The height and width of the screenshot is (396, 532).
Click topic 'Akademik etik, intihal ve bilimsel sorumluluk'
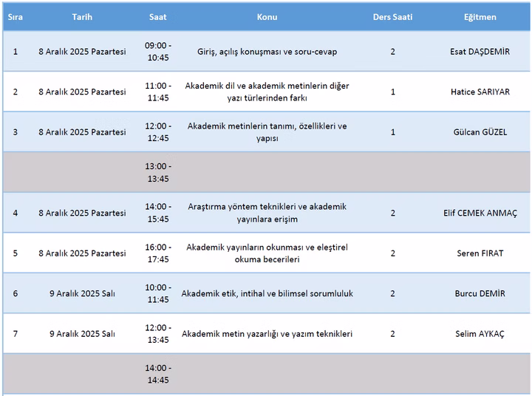(267, 293)
